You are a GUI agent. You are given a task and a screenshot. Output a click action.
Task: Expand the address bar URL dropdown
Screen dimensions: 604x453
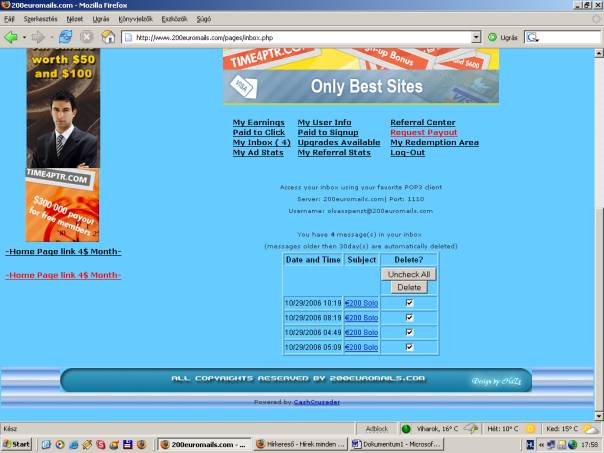click(x=476, y=37)
